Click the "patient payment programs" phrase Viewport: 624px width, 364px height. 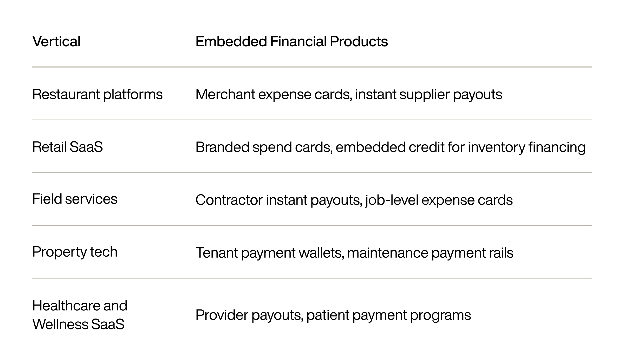[x=388, y=315]
